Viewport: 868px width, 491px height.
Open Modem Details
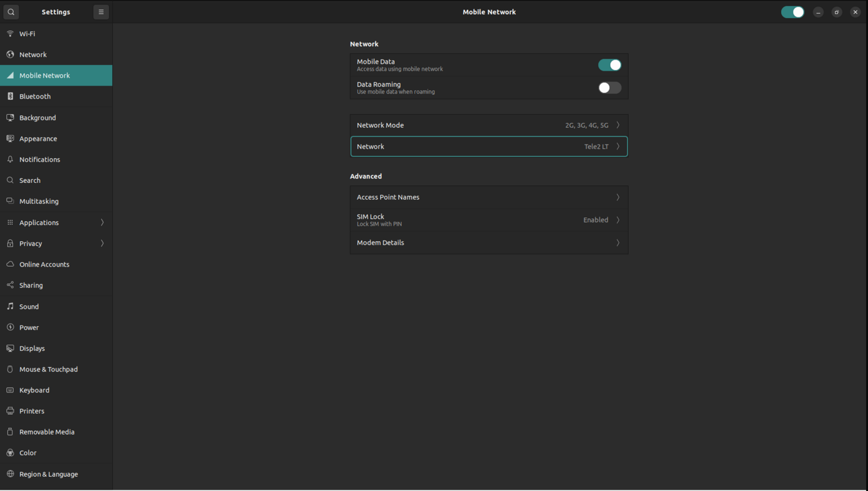tap(489, 242)
